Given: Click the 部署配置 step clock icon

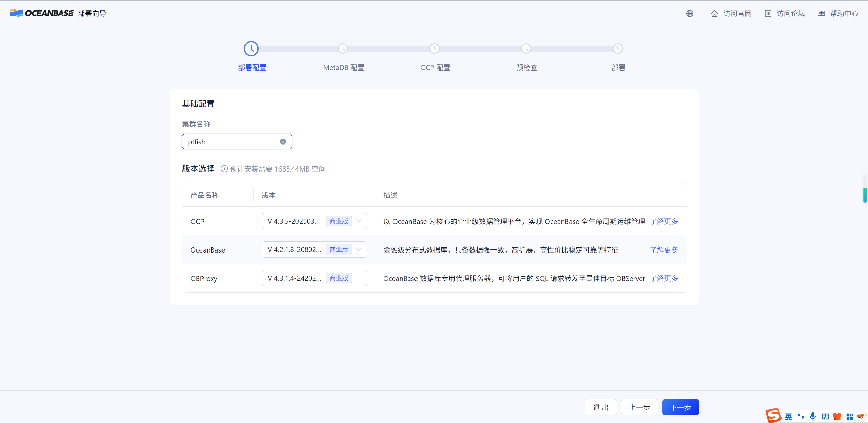Looking at the screenshot, I should point(251,48).
